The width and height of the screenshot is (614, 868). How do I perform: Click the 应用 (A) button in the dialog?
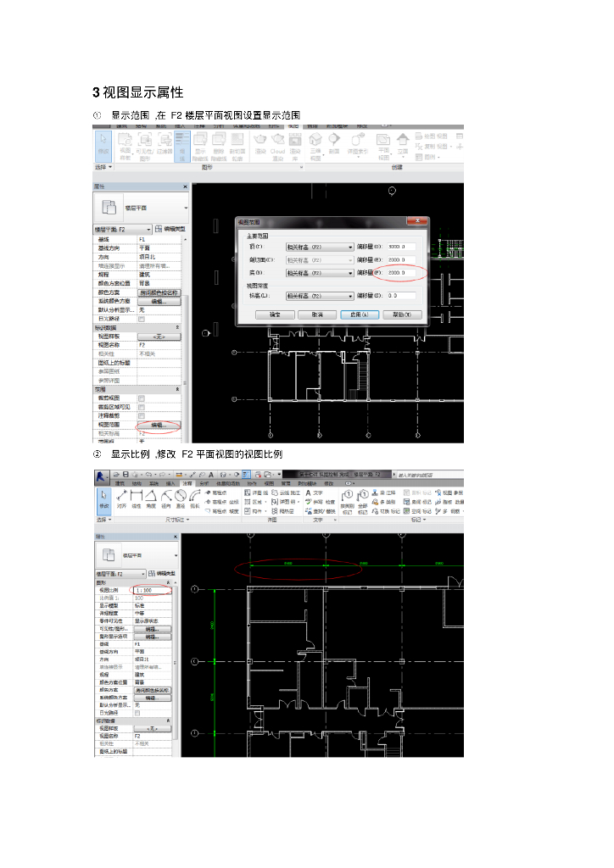(x=358, y=314)
